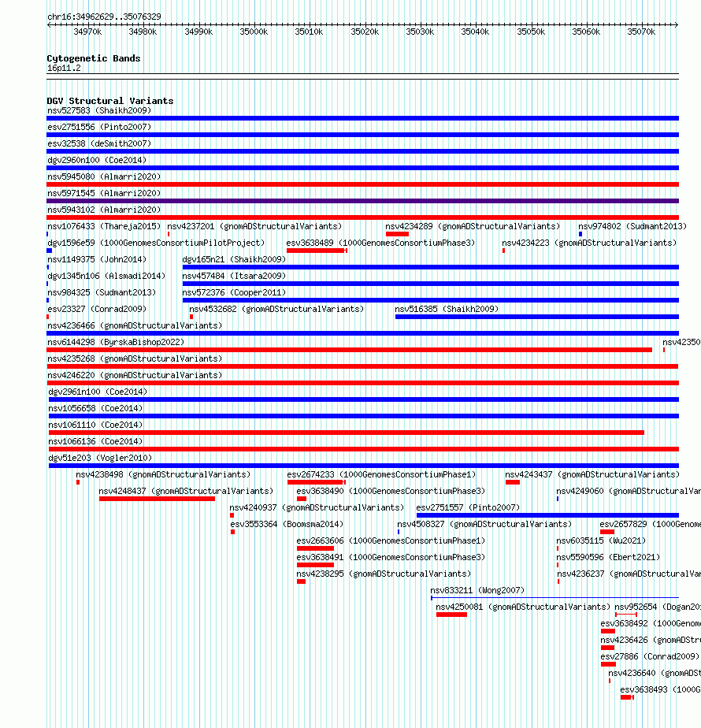Select the nsv4236640 variant label
The image size is (701, 728).
click(654, 673)
